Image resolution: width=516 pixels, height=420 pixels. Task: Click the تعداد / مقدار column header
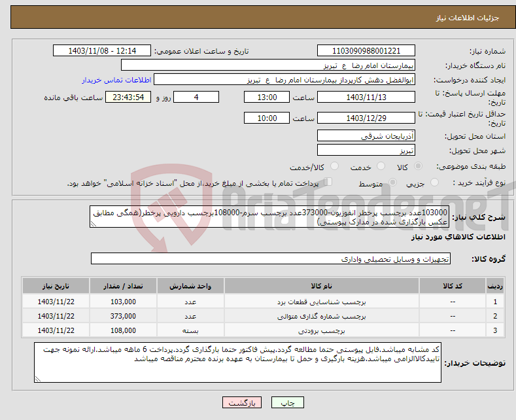(x=123, y=286)
